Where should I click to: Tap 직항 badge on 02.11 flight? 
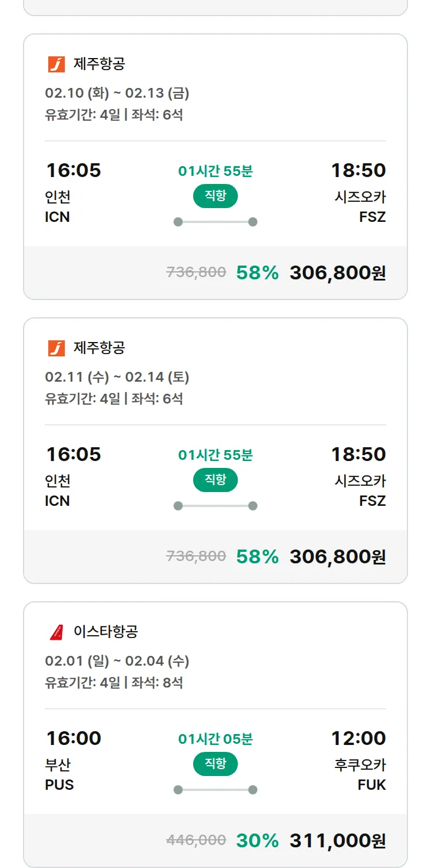click(215, 480)
